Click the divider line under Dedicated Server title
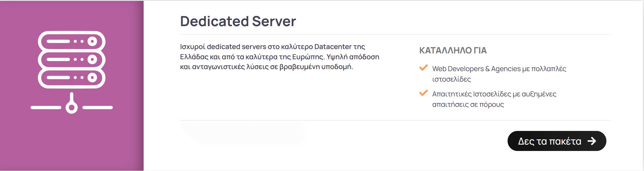This screenshot has height=171, width=644. (x=395, y=35)
